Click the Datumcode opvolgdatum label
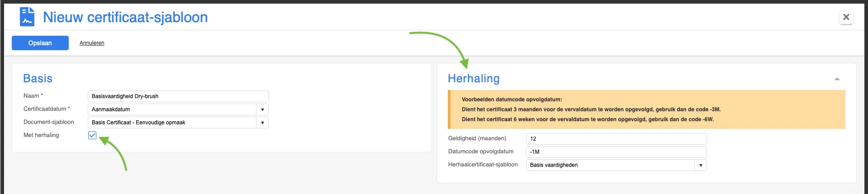 pyautogui.click(x=481, y=151)
